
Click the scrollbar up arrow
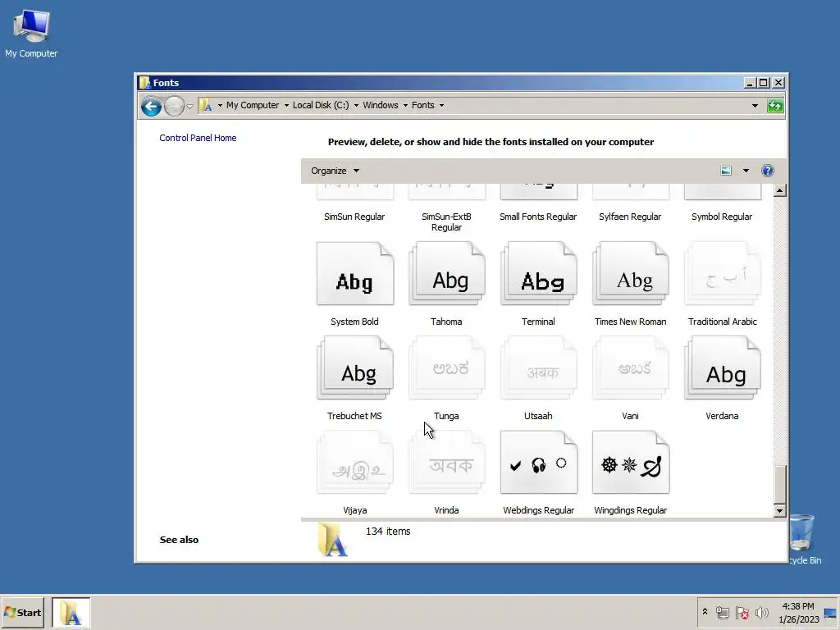pos(780,190)
